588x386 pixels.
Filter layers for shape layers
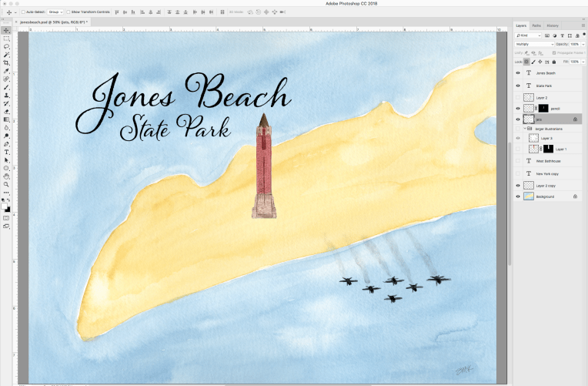(570, 35)
